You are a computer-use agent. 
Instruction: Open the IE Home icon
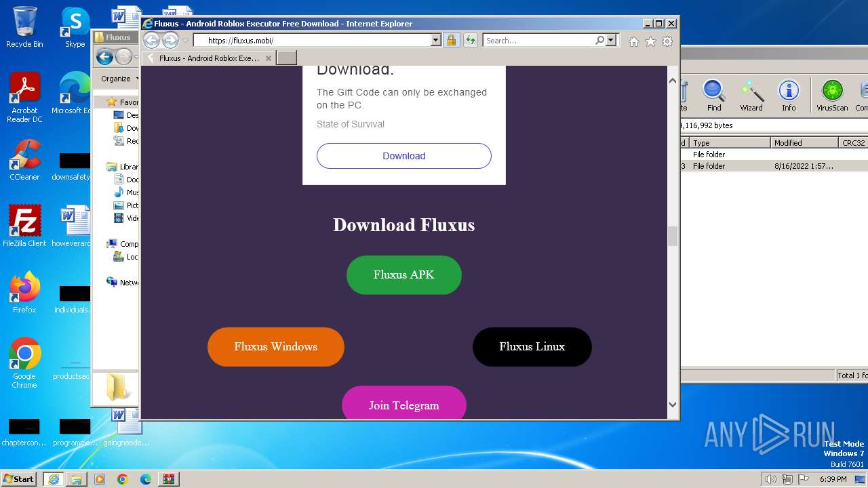coord(633,41)
